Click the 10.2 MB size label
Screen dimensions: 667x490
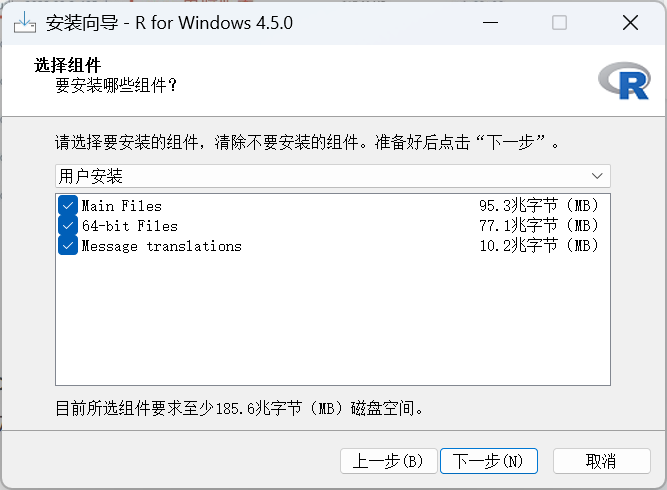[x=539, y=245]
